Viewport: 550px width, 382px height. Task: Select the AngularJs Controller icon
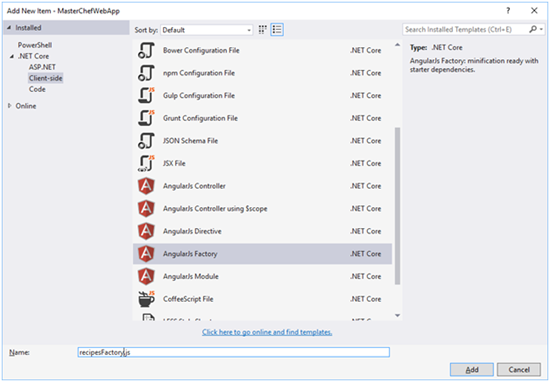click(146, 186)
